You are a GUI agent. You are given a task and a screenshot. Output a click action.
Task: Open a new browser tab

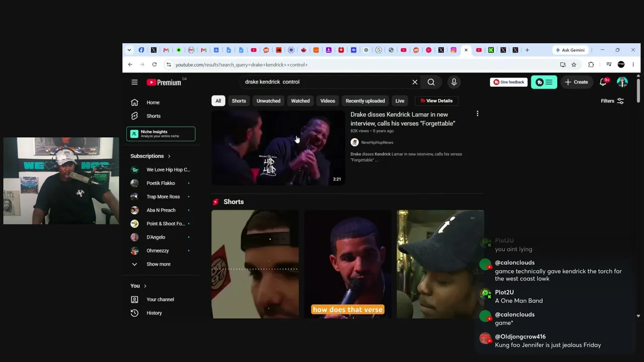[527, 50]
